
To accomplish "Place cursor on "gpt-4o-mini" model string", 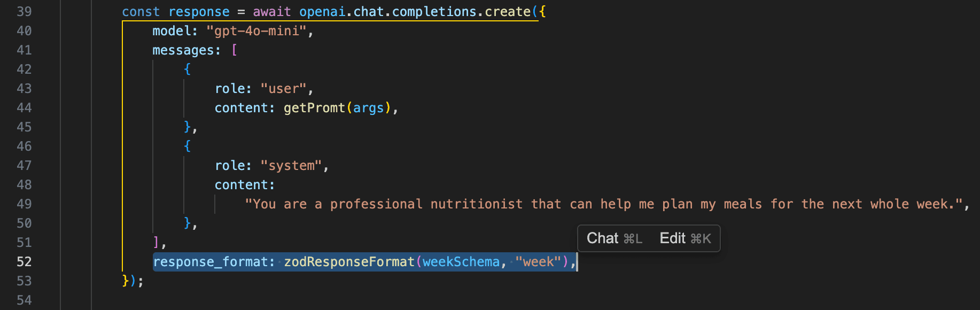I will [256, 31].
